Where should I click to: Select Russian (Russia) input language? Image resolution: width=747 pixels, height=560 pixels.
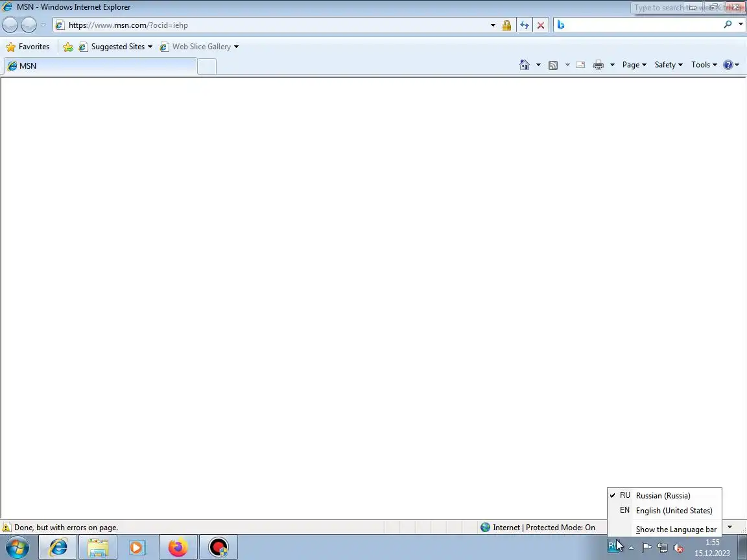pos(665,496)
